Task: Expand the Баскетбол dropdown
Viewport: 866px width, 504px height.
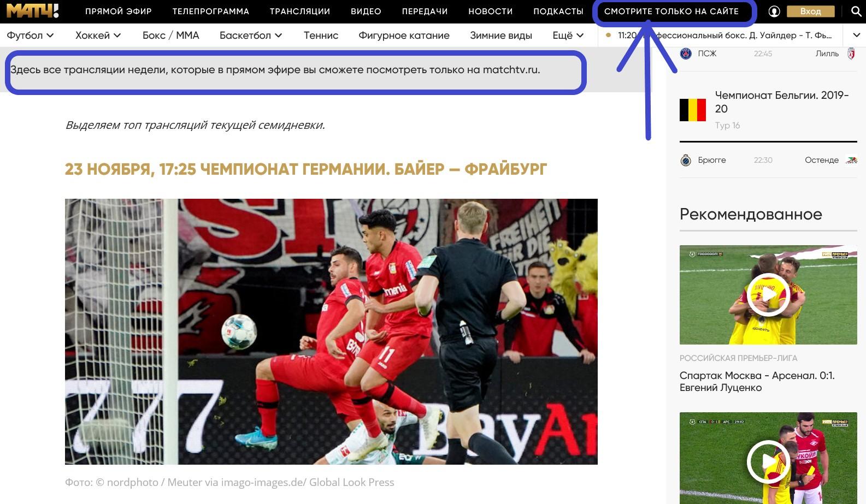Action: coord(251,35)
